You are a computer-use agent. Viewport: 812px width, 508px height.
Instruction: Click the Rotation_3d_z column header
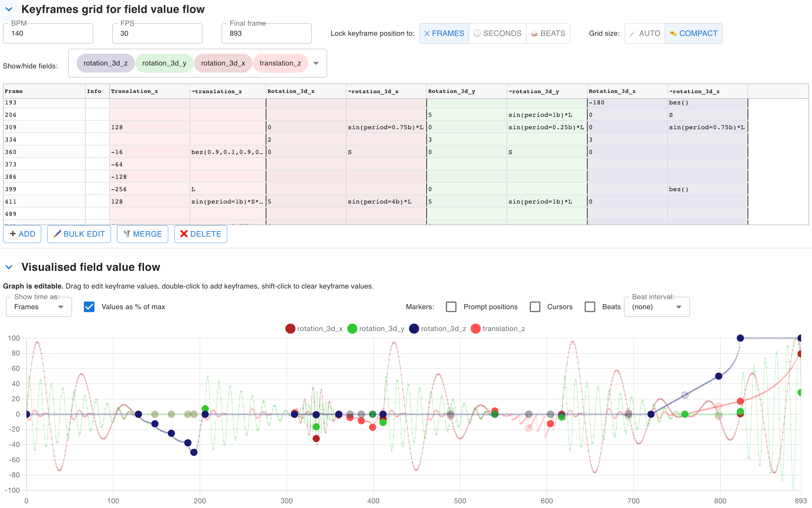pos(627,91)
